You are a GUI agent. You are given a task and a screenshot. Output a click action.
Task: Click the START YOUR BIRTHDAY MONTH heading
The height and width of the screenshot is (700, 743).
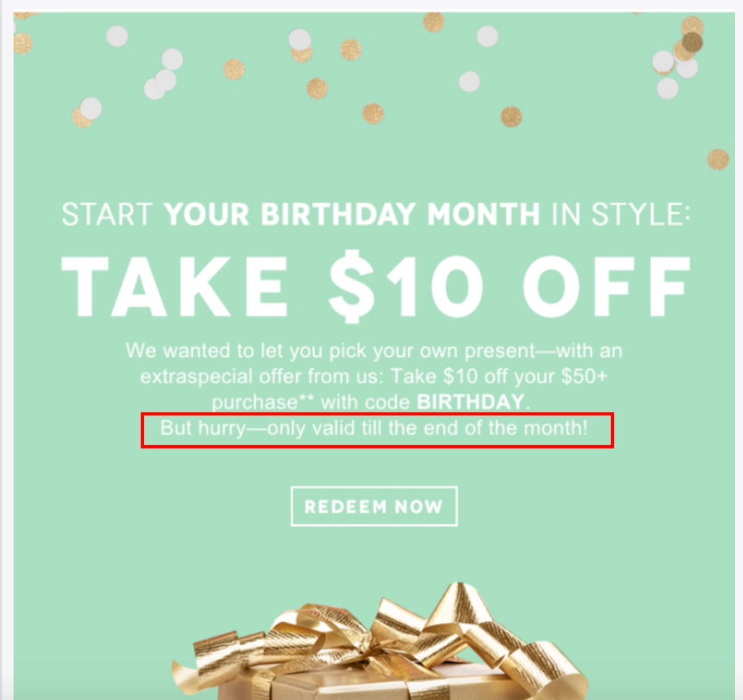[x=375, y=215]
